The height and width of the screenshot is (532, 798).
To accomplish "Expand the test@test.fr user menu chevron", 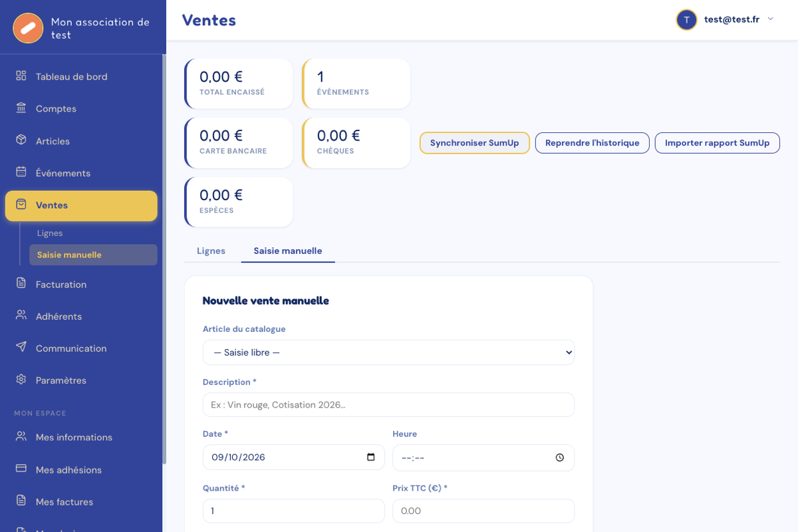I will (771, 19).
